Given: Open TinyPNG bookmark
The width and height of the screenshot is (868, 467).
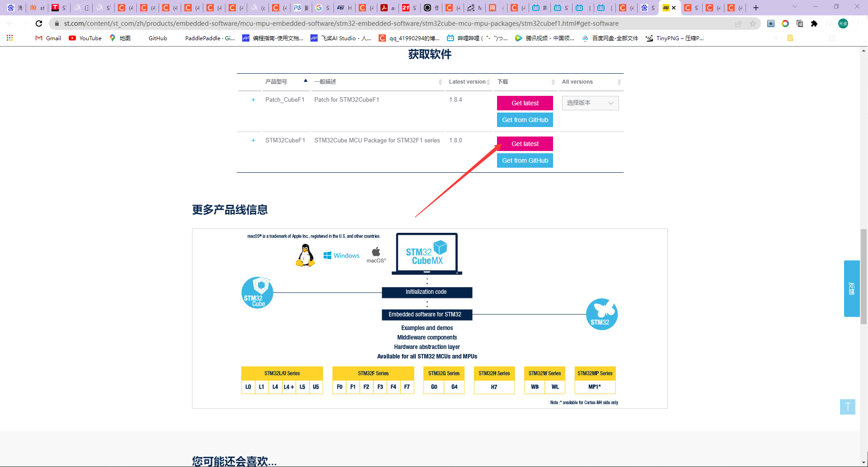Looking at the screenshot, I should tap(675, 38).
